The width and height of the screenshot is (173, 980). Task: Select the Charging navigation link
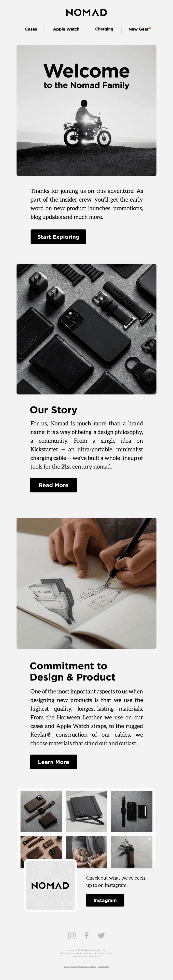(x=104, y=29)
